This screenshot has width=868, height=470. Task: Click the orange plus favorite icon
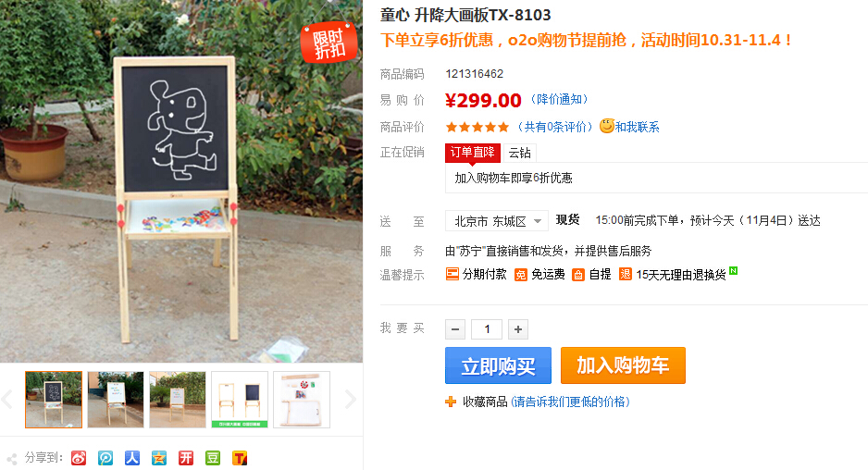click(451, 402)
